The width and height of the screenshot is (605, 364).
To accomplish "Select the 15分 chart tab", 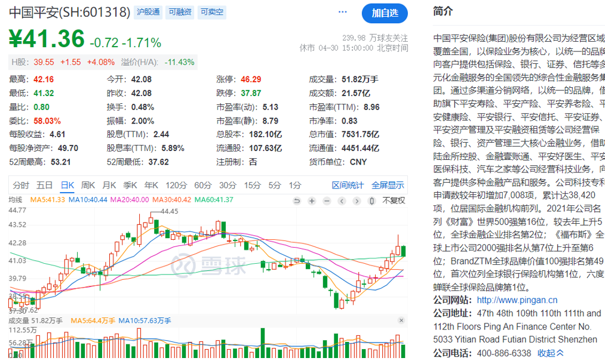I will tap(253, 186).
